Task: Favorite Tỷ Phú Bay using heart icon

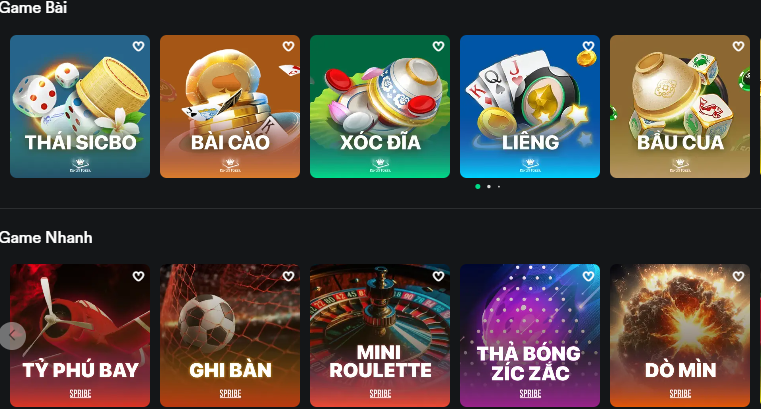Action: tap(138, 276)
